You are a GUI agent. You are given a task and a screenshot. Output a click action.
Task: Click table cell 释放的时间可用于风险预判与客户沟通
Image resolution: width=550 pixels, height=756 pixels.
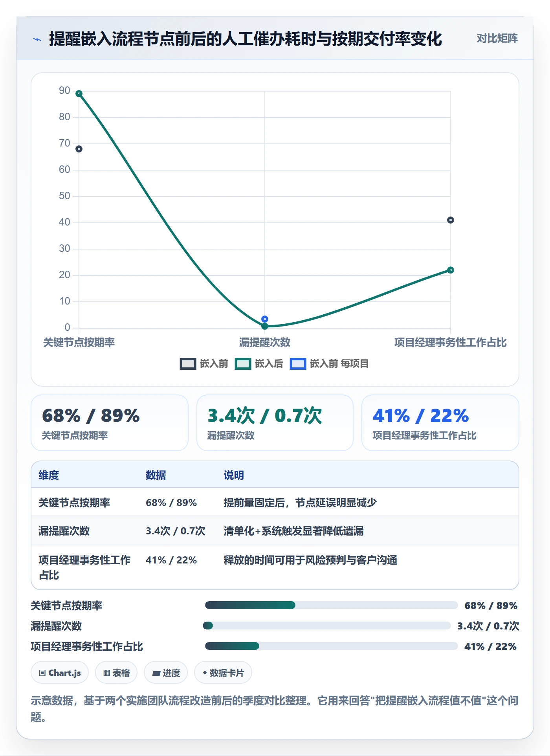[310, 560]
